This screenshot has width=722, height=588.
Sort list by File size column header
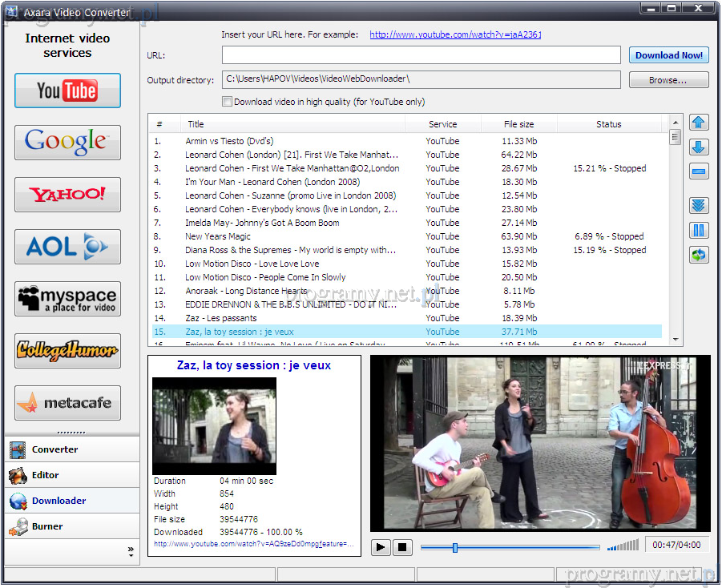[518, 124]
